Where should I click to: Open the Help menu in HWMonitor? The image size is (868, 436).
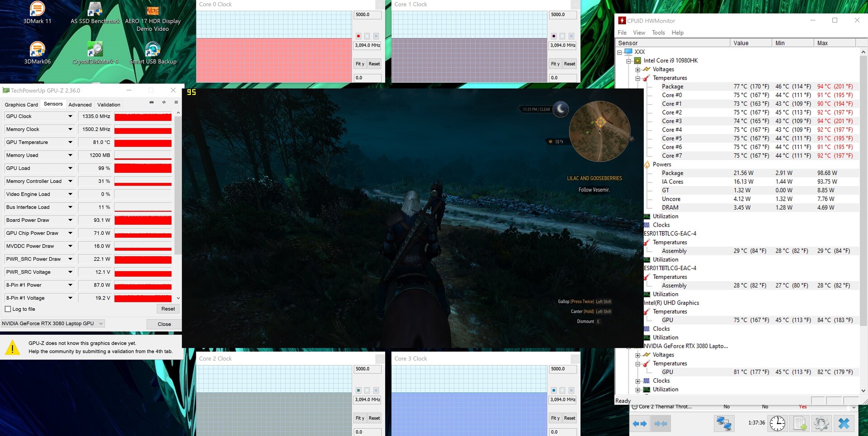tap(677, 33)
